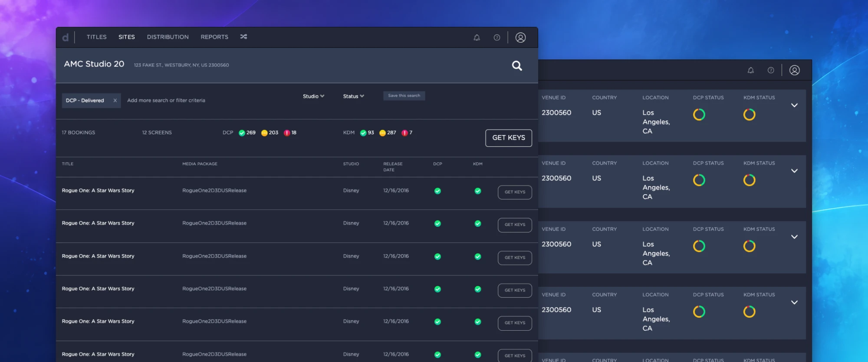868x362 pixels.
Task: Click second venue card's DCP status ring
Action: (699, 180)
